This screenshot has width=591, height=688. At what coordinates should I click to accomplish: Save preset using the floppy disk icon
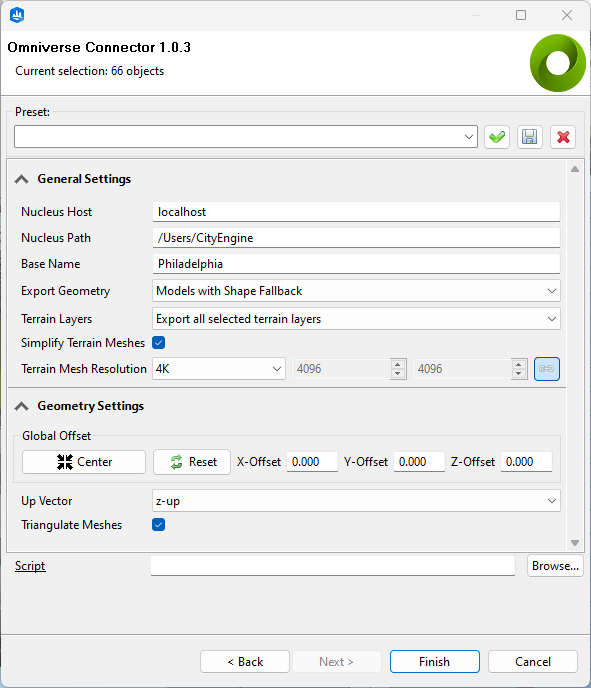point(530,137)
